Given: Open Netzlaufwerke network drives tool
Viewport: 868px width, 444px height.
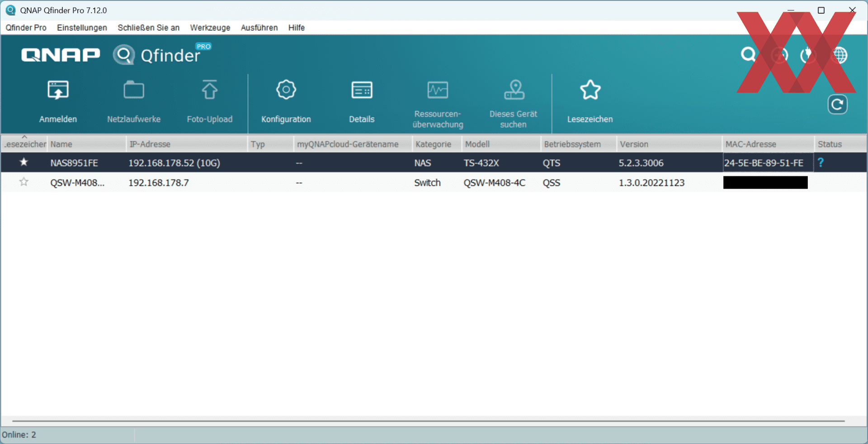Looking at the screenshot, I should pos(134,90).
